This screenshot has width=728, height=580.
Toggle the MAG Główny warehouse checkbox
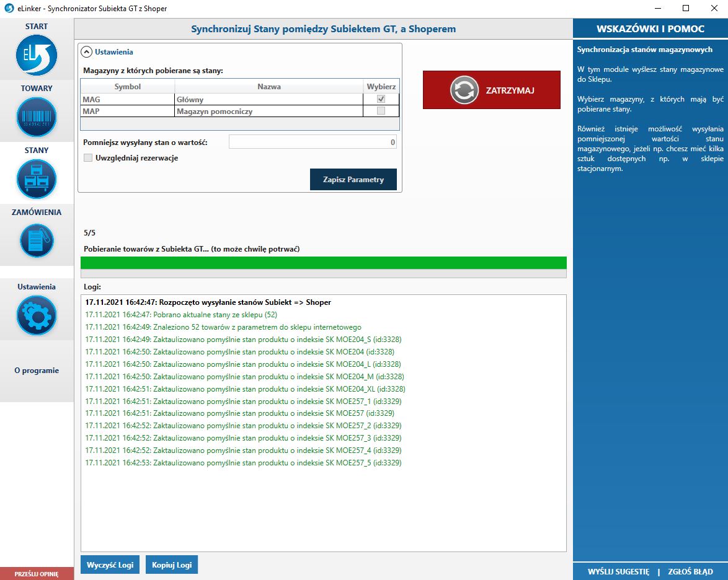(381, 99)
